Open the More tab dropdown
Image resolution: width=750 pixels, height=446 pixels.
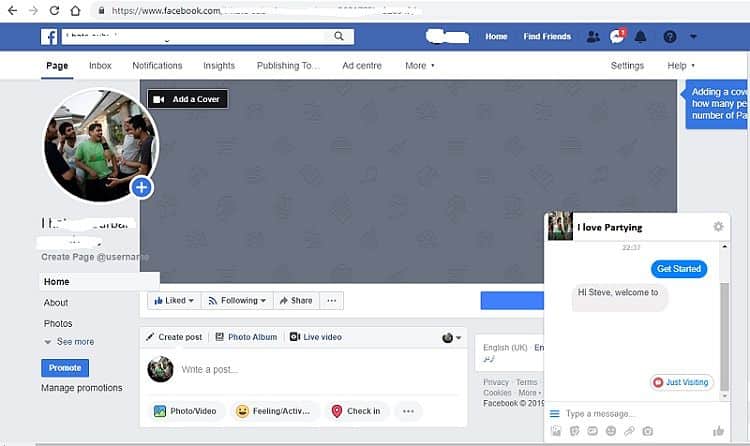[x=420, y=66]
